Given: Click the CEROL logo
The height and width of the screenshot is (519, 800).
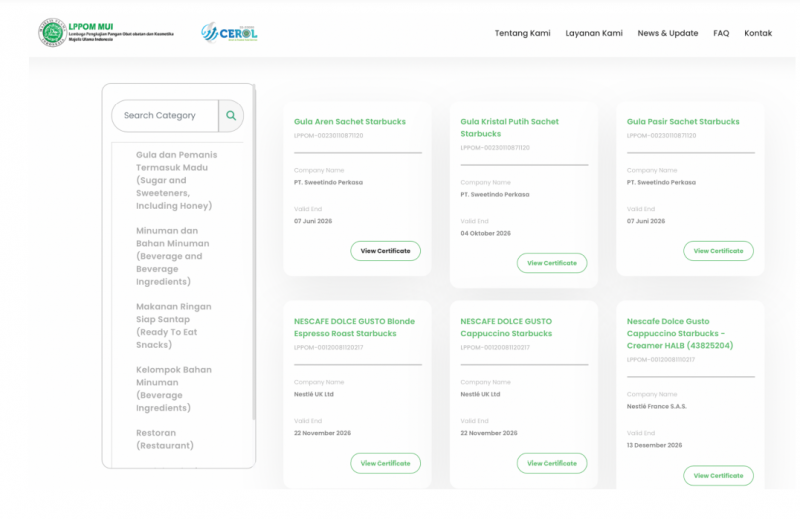Looking at the screenshot, I should coord(229,33).
